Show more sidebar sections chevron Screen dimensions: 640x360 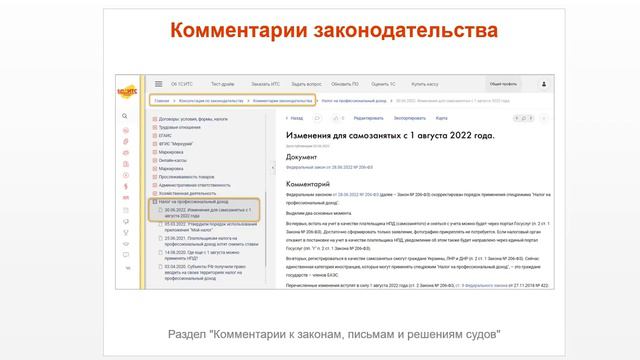[128, 268]
